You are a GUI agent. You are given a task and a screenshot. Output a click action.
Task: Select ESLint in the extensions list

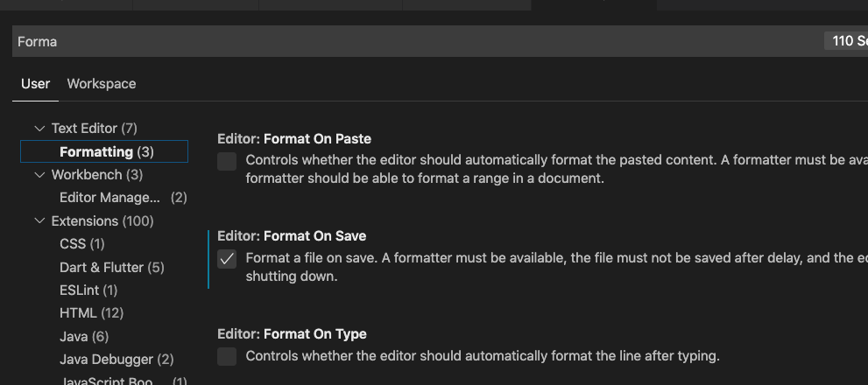(88, 290)
